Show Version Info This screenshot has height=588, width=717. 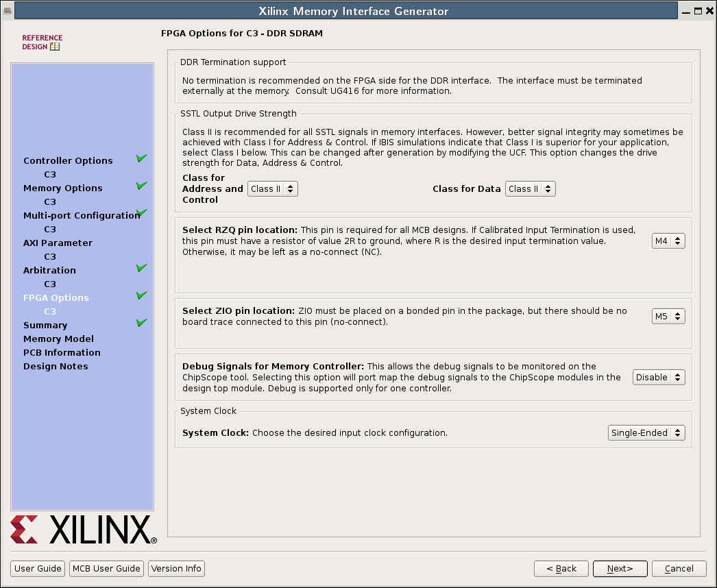(176, 569)
